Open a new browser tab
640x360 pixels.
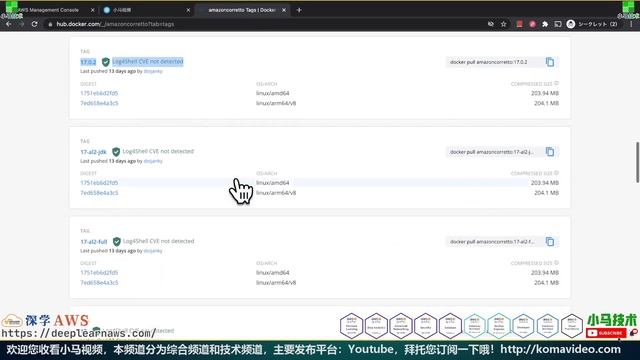[x=299, y=10]
